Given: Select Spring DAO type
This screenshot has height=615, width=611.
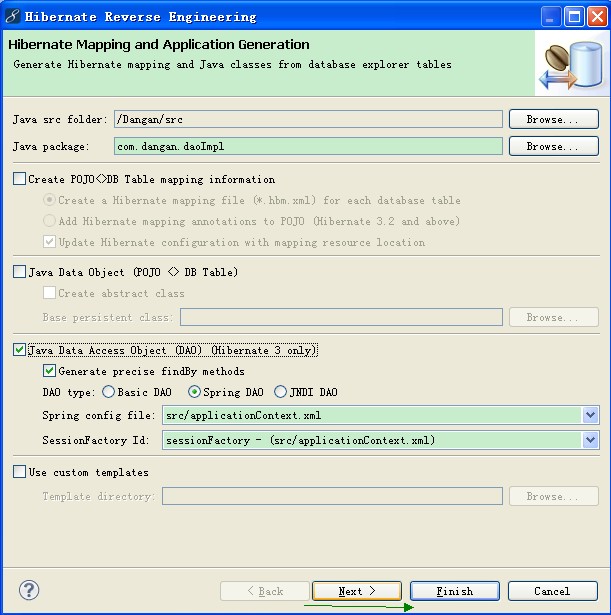Looking at the screenshot, I should [x=194, y=392].
